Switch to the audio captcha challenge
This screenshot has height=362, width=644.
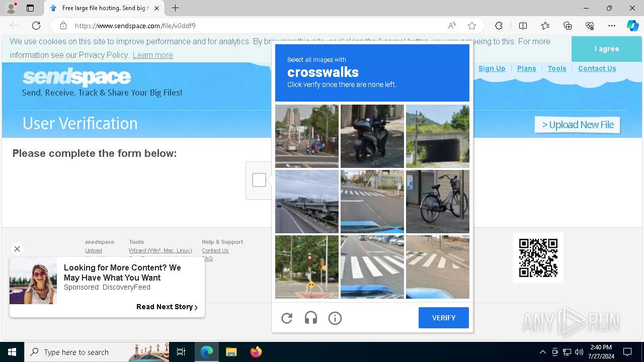coord(311,318)
